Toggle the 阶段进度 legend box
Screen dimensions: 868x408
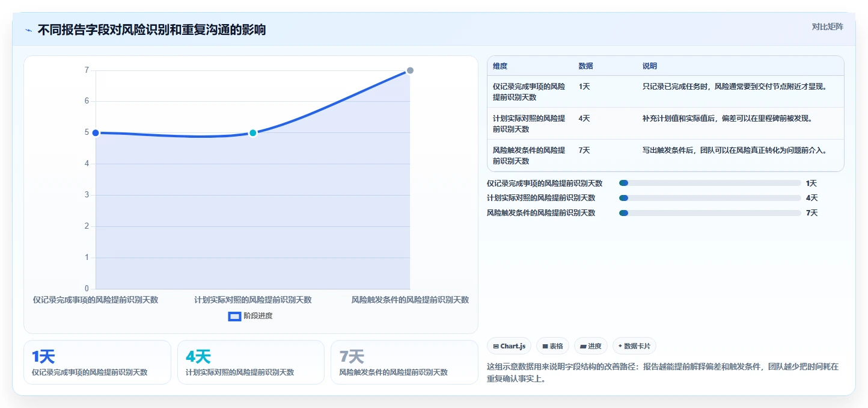point(234,316)
